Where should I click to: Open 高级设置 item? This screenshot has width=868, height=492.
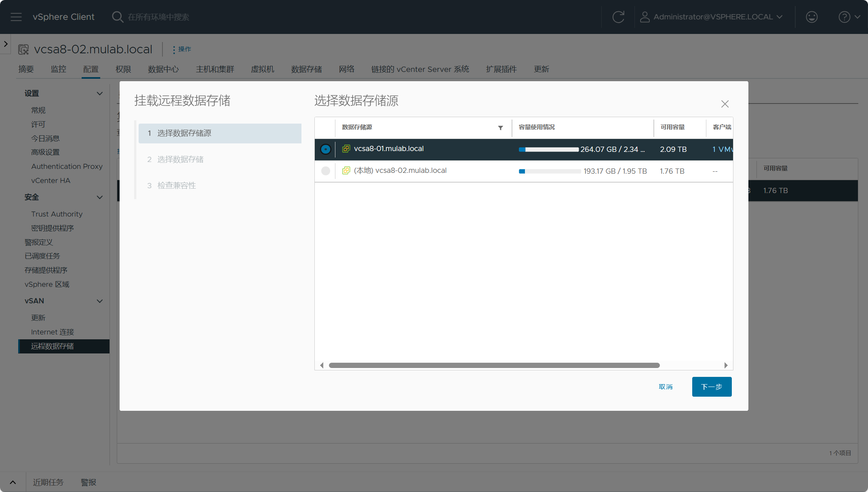point(45,152)
